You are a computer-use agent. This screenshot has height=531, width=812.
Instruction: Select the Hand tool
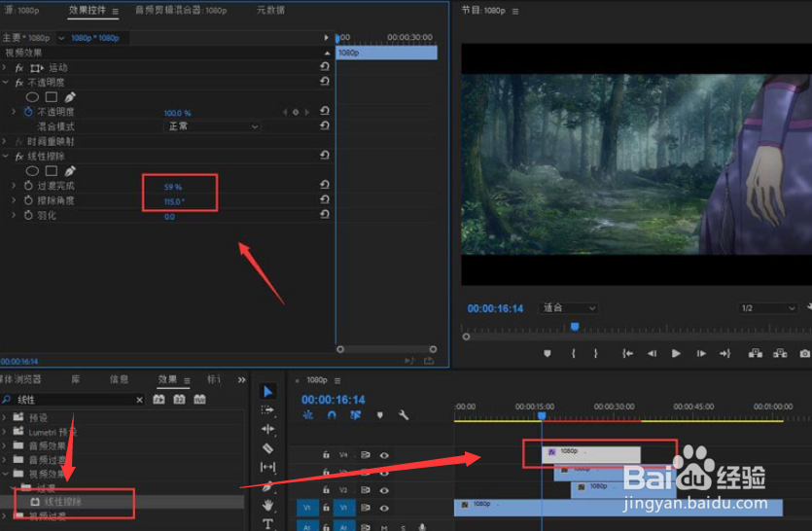coord(267,505)
